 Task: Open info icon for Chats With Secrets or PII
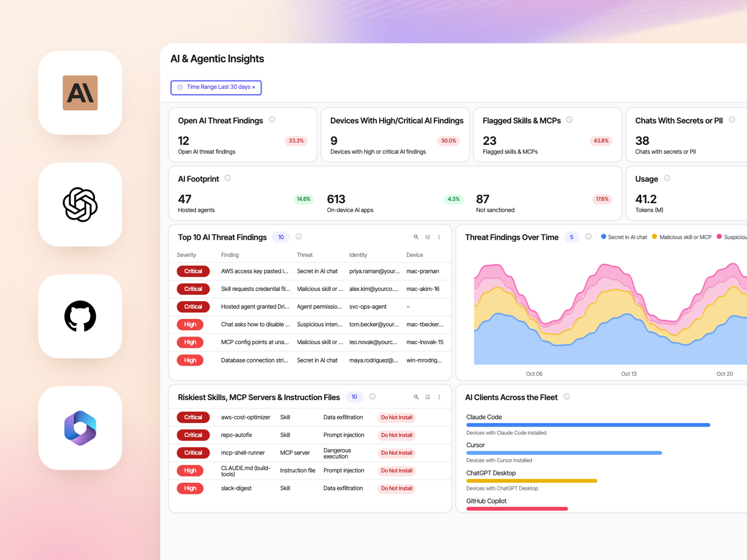tap(732, 120)
